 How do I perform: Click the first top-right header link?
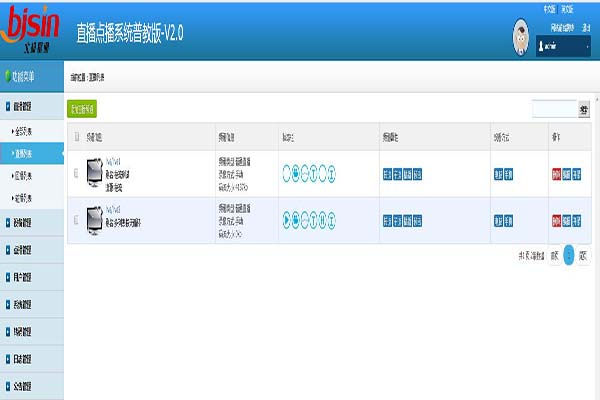tap(549, 9)
